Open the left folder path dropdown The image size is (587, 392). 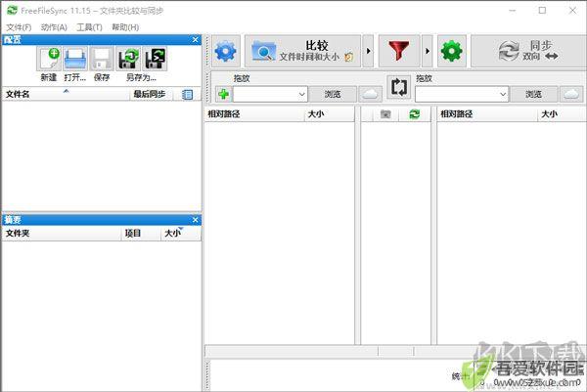pyautogui.click(x=301, y=94)
